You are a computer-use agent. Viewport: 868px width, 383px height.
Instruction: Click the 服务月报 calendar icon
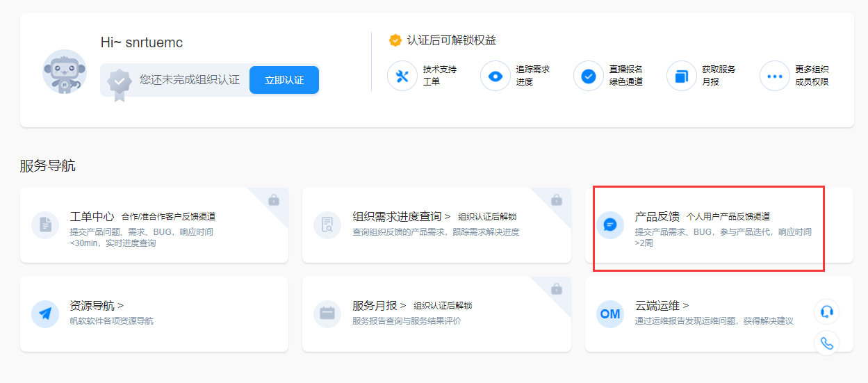[327, 313]
